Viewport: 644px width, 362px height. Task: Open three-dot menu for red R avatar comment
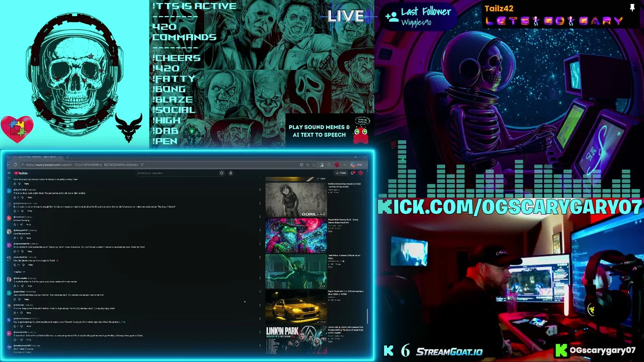click(260, 217)
